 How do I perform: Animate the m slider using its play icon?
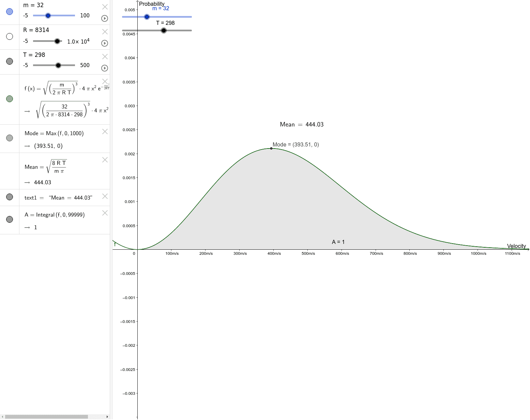[104, 19]
